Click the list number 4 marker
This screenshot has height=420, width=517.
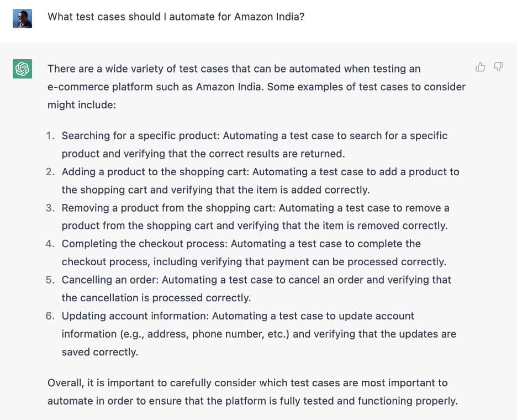(50, 244)
